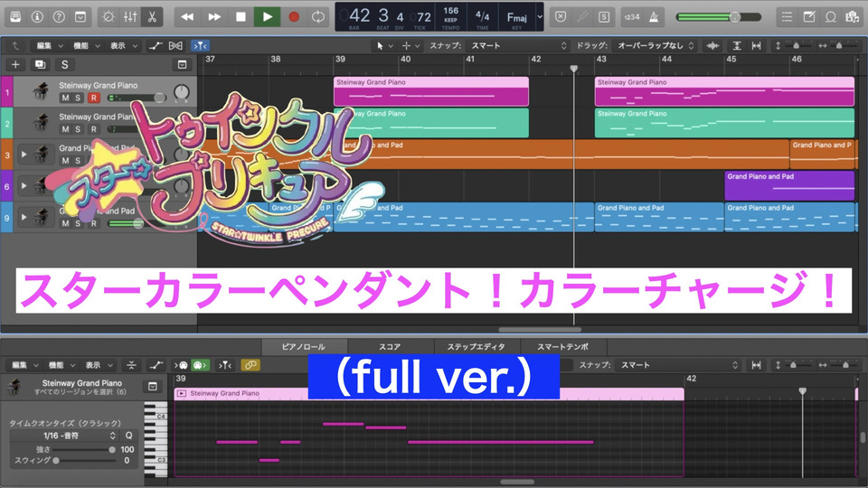The image size is (868, 488).
Task: Open Smart Controls dial icon
Action: 108,17
